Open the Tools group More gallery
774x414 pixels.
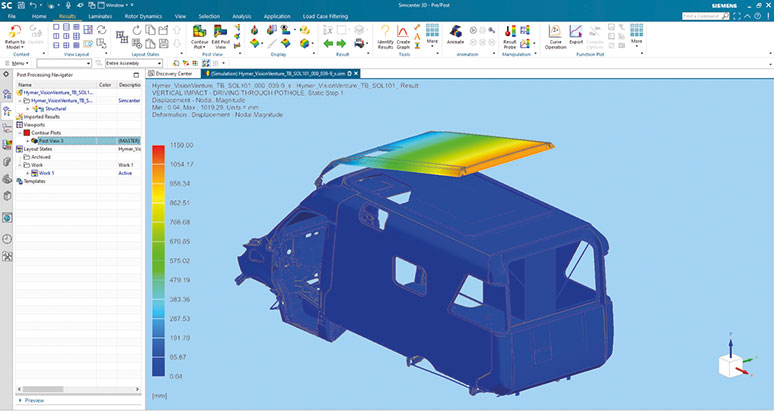pos(432,34)
